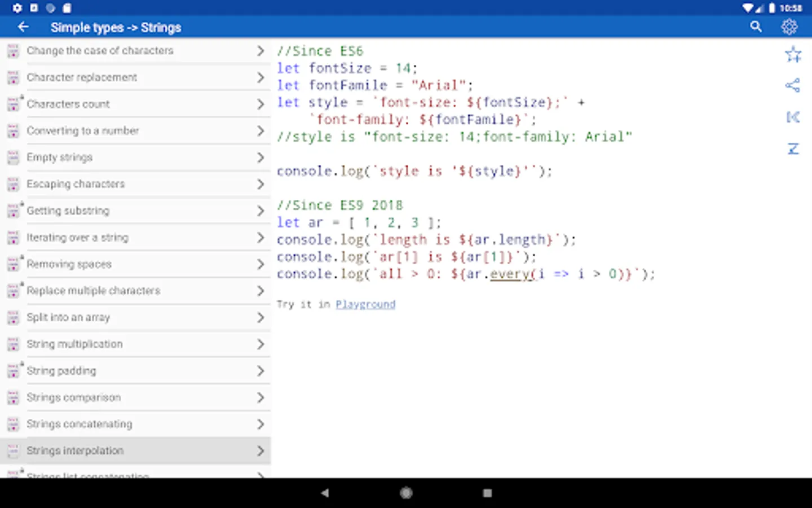
Task: Show the Removing spaces topic
Action: tap(135, 264)
